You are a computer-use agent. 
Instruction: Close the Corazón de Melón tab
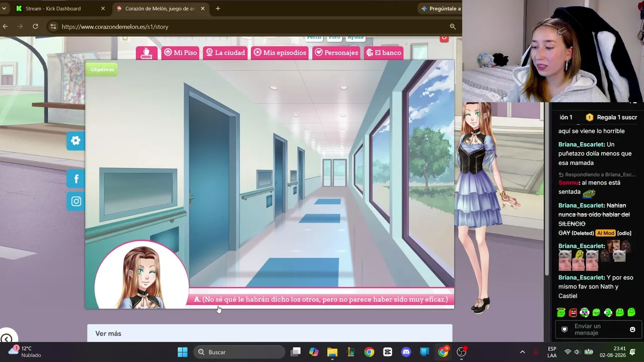point(203,9)
